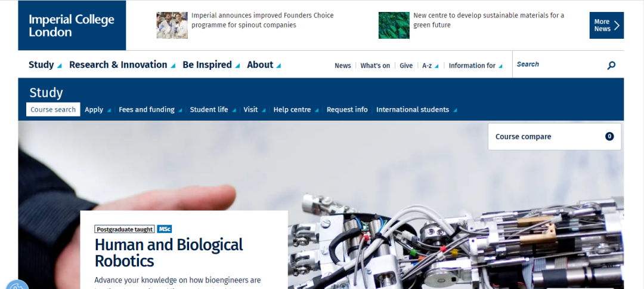Click the Course compare count badge
Screen dimensions: 644x289
click(x=609, y=137)
